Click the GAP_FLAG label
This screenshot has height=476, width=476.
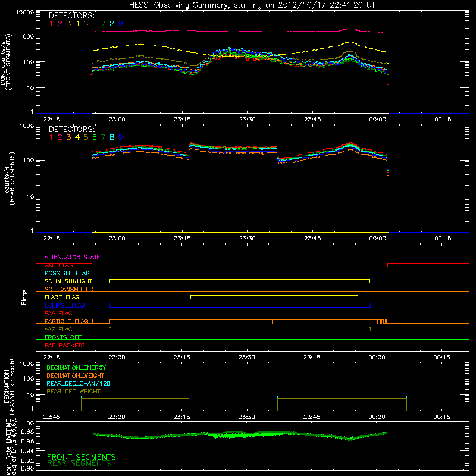click(58, 265)
